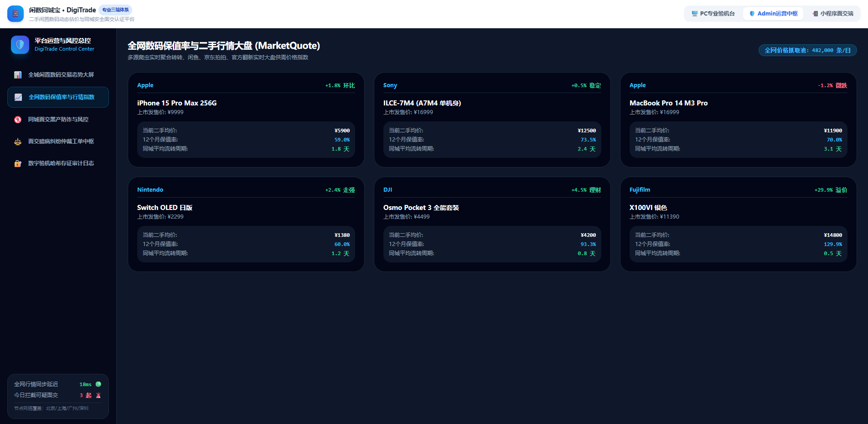Viewport: 868px width, 424px height.
Task: Click the 上市发售价: ¥4499 launch price text
Action: point(407,217)
